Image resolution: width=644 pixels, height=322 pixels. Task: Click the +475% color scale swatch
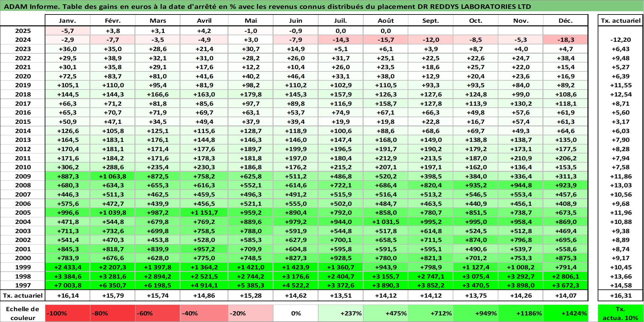(386, 313)
